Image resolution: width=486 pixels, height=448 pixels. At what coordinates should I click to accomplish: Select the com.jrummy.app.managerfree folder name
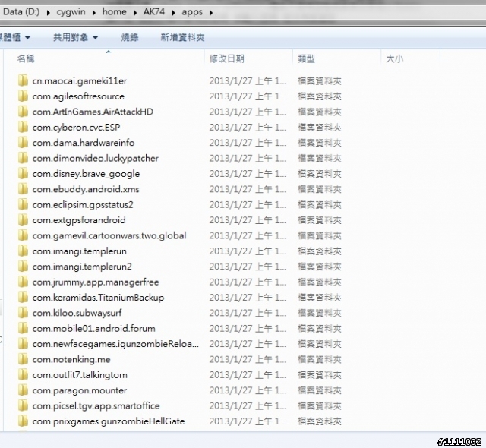click(96, 282)
